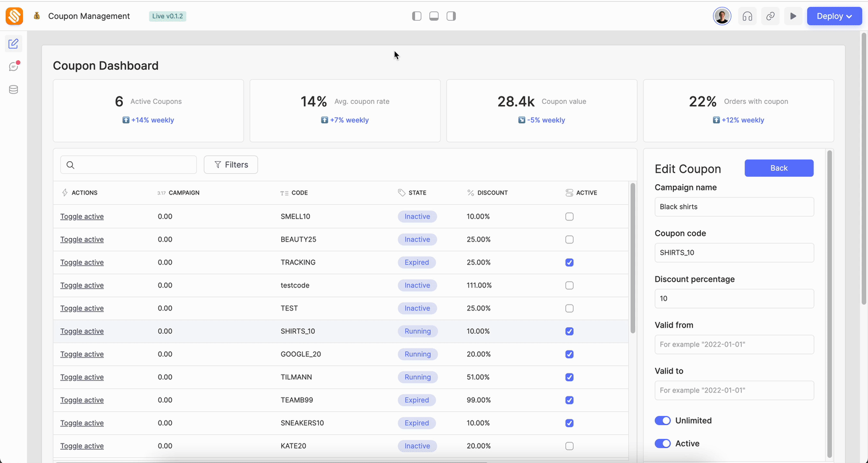Sort by the Discount column header
Viewport: 868px width, 463px height.
[x=492, y=193]
